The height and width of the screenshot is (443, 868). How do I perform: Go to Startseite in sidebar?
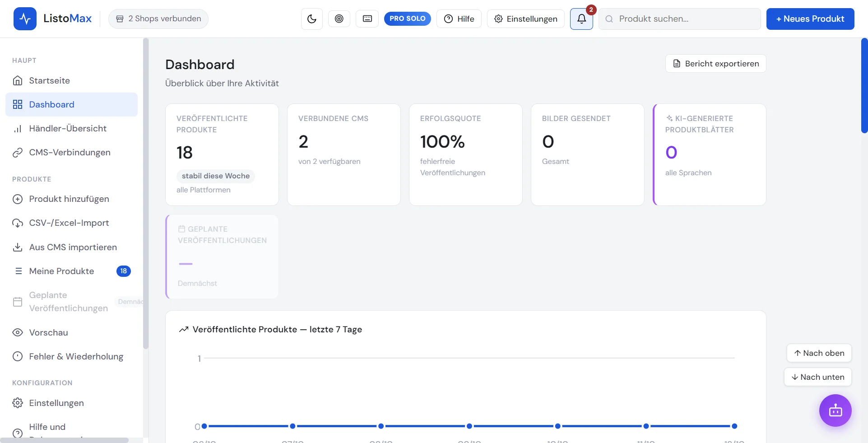coord(71,80)
